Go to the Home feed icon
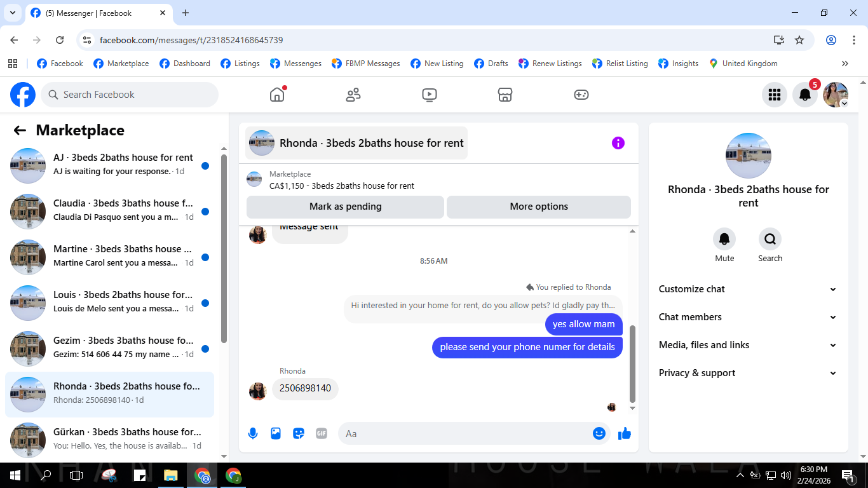 (x=277, y=95)
